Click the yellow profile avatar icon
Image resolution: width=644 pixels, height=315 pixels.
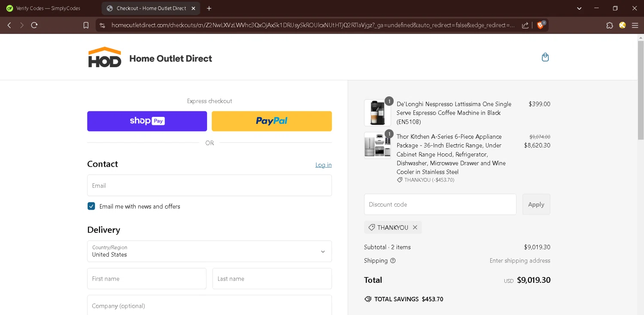pyautogui.click(x=623, y=25)
